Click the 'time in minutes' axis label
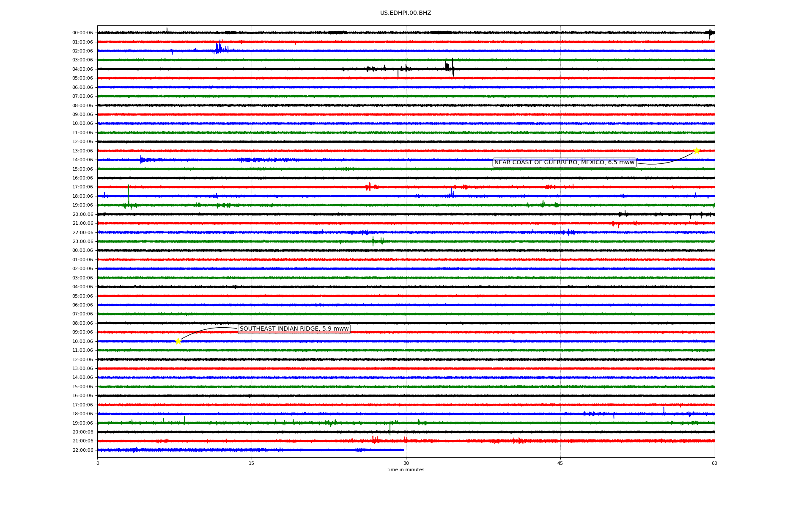The height and width of the screenshot is (508, 812). click(405, 470)
